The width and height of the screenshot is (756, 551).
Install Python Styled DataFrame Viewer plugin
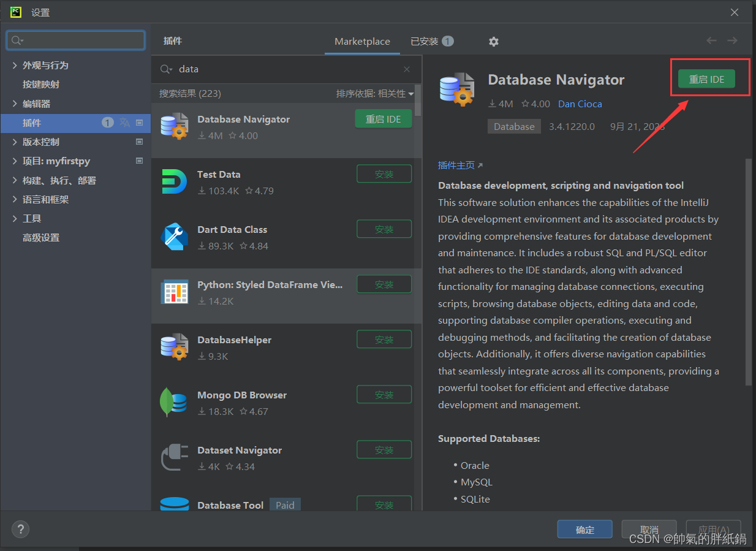384,284
